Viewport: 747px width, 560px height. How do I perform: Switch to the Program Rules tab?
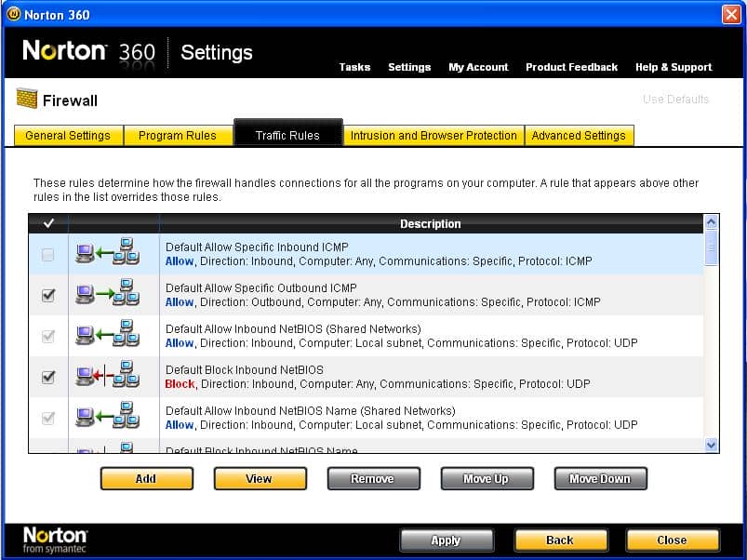178,136
